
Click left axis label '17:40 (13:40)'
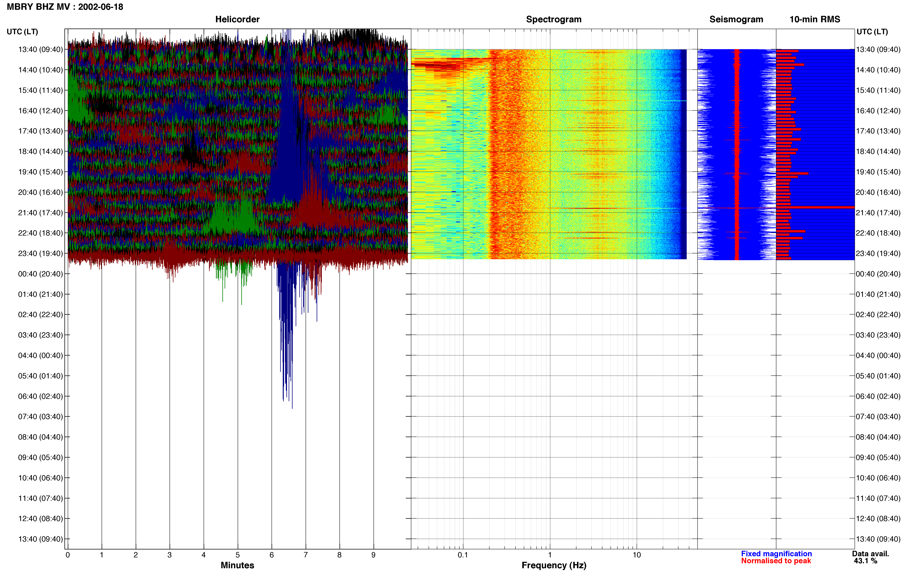41,131
